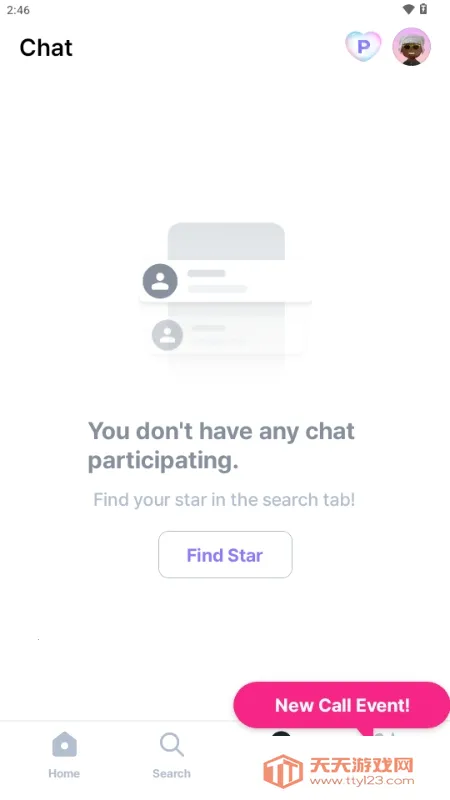
Task: Tap the orange watermark logo icon
Action: (x=283, y=771)
